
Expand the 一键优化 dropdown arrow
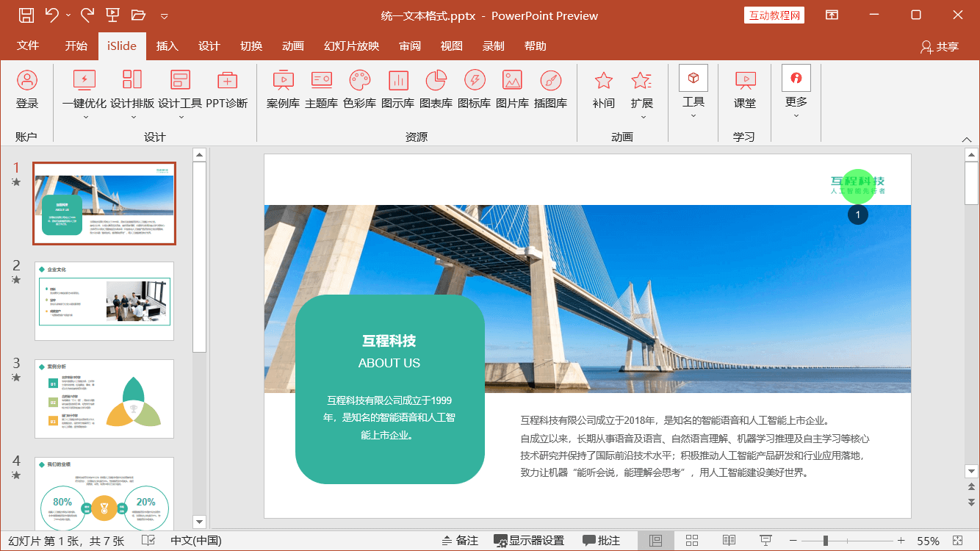[x=84, y=117]
